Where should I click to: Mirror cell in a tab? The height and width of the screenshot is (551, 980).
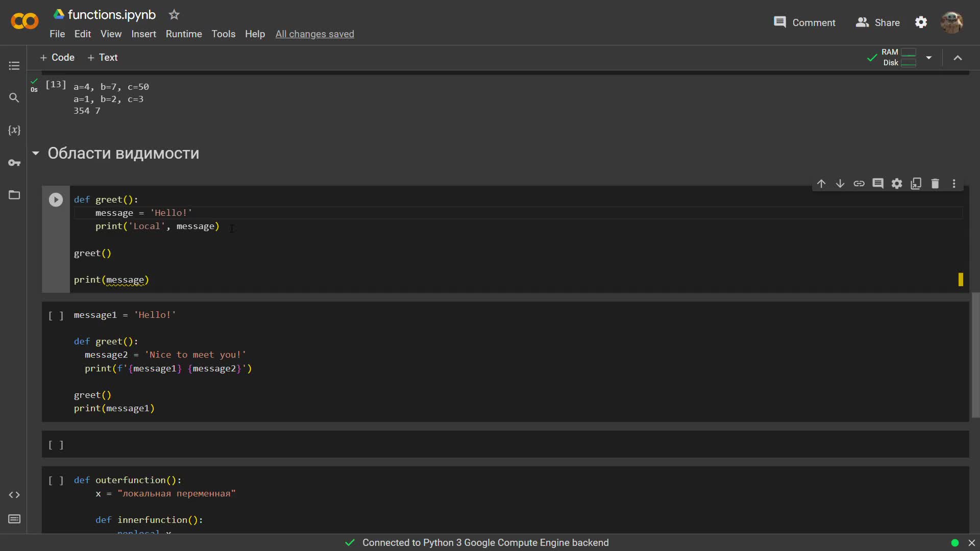point(916,184)
